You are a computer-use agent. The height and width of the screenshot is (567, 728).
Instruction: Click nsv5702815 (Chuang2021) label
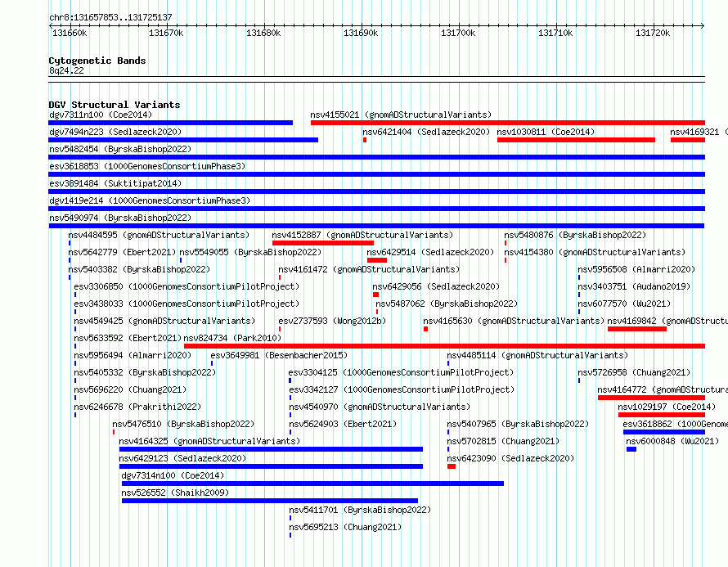click(503, 441)
